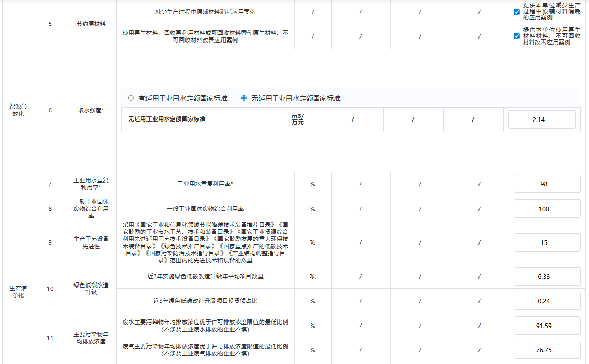Focus the 项目投资额占比 input showing 0.24
The height and width of the screenshot is (364, 589).
[547, 301]
